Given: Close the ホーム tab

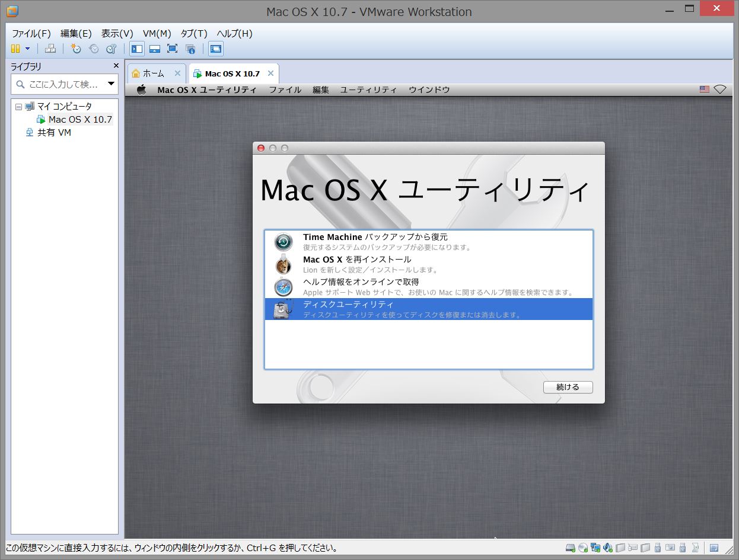Looking at the screenshot, I should coord(177,73).
